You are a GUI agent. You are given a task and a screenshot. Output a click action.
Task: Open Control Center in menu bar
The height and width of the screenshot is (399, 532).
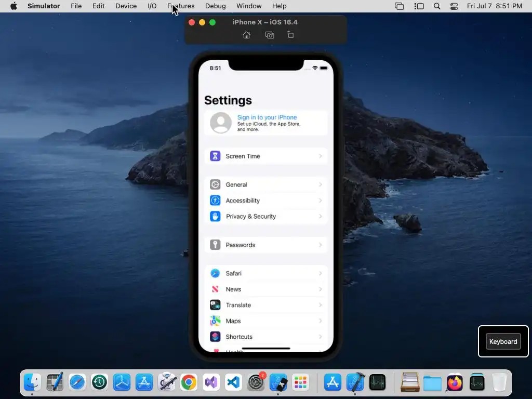(x=454, y=6)
